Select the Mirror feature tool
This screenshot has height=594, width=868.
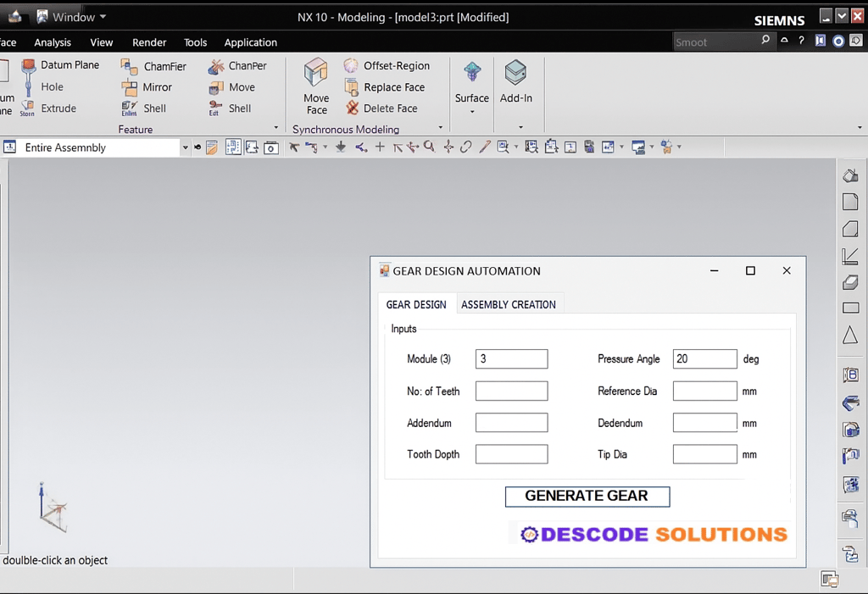point(146,87)
